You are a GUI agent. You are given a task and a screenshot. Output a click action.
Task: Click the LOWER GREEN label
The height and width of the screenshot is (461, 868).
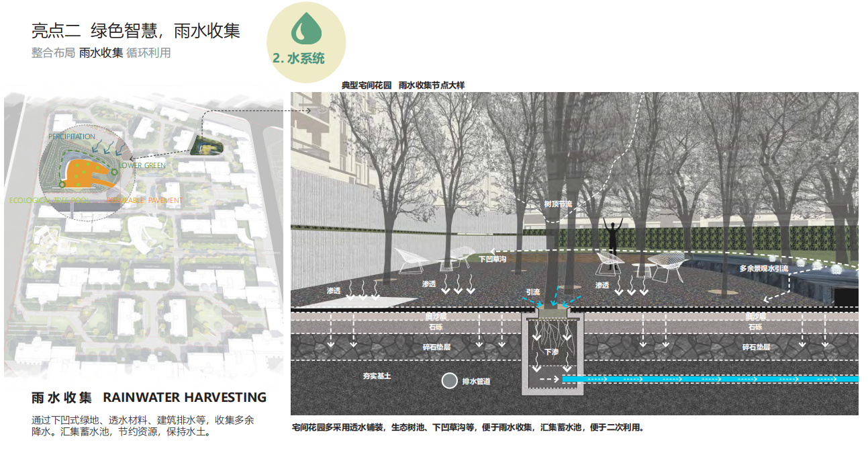pos(142,165)
